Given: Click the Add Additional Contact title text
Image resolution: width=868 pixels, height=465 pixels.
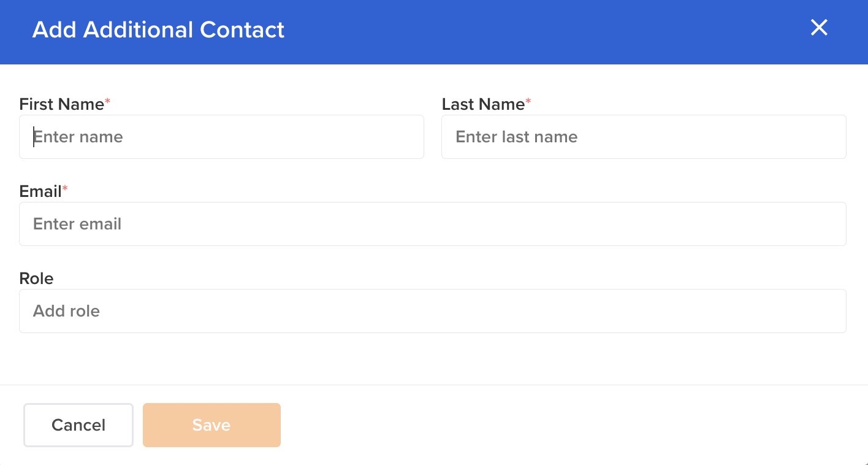Looking at the screenshot, I should 158,29.
